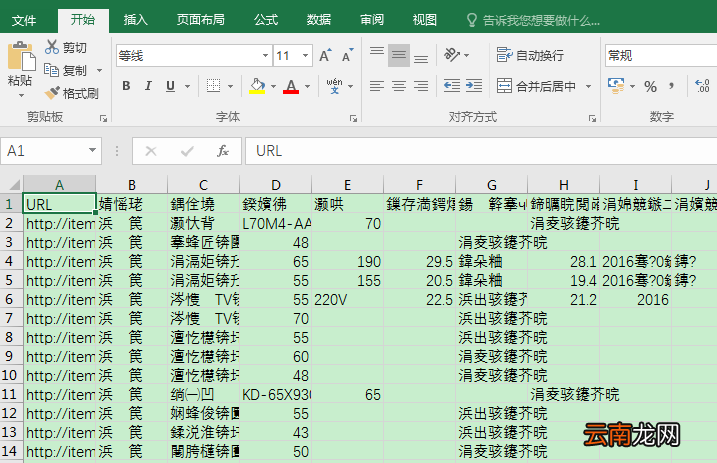The height and width of the screenshot is (463, 717).
Task: Cut selection with the scissors icon
Action: tap(52, 47)
